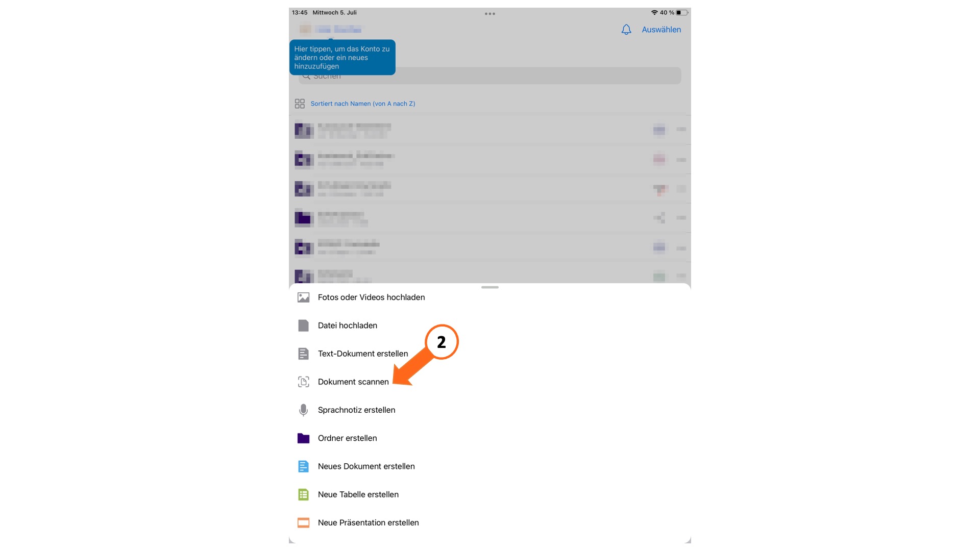Tap the sheet's grabber handle at its top
980x551 pixels.
(x=489, y=287)
